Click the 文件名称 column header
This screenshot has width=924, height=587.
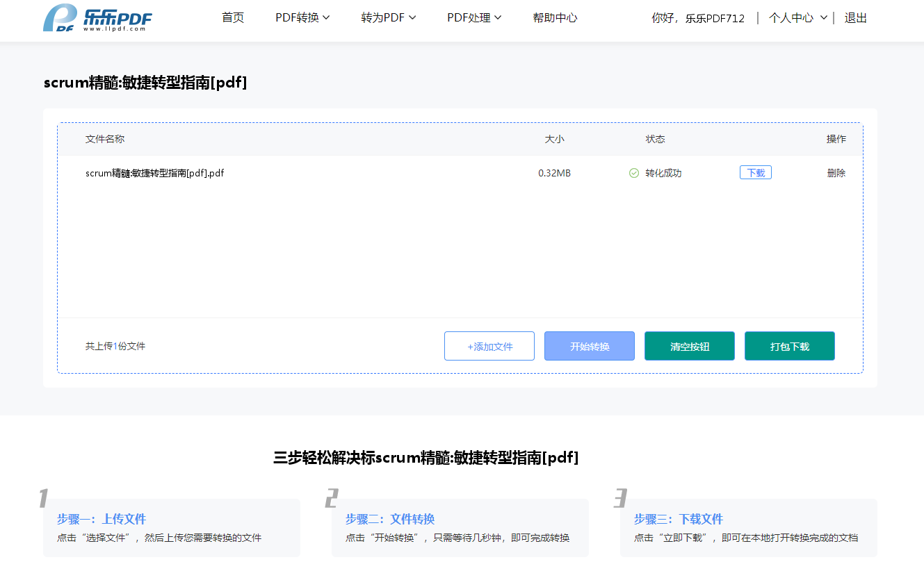click(105, 139)
